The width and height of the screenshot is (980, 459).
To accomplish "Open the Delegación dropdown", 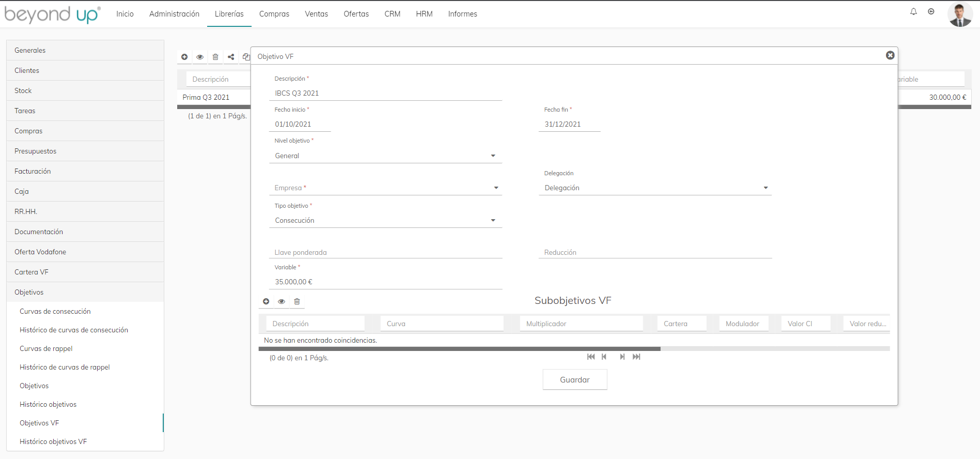I will tap(655, 188).
